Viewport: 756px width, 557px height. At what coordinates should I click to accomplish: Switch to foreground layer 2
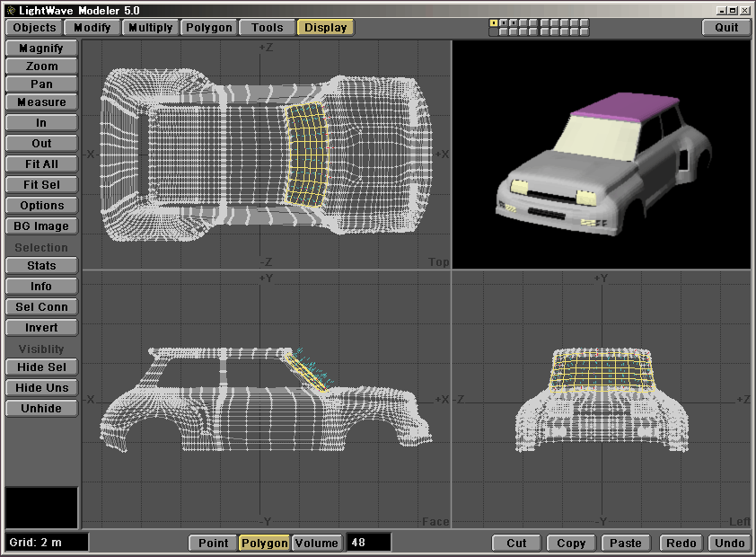[502, 22]
